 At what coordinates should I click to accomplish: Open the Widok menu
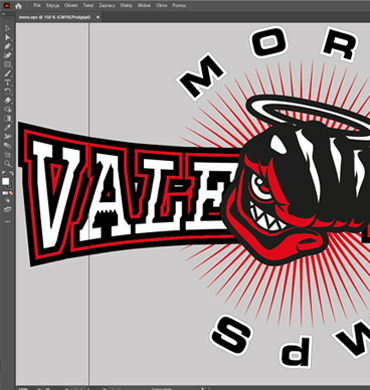pyautogui.click(x=144, y=6)
